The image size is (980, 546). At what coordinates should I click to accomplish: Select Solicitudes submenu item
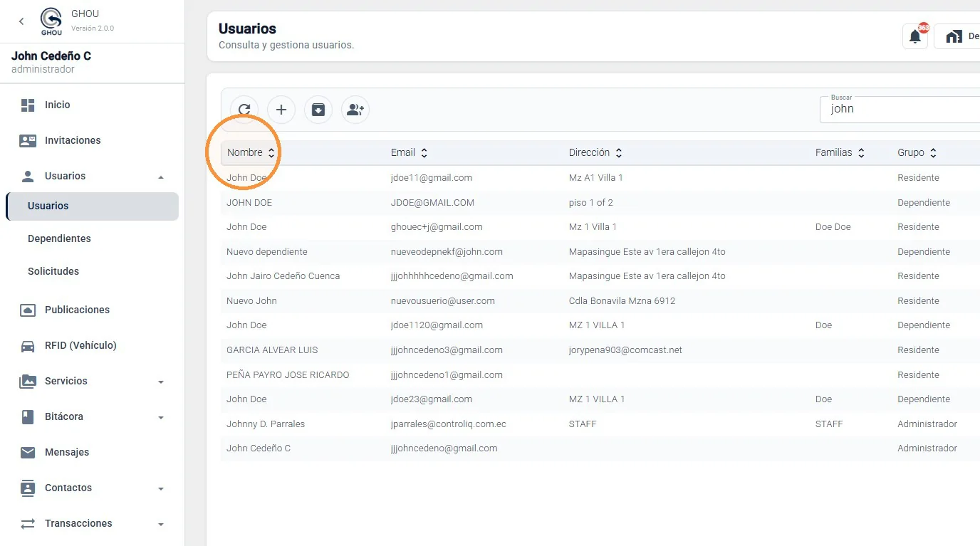click(x=92, y=271)
